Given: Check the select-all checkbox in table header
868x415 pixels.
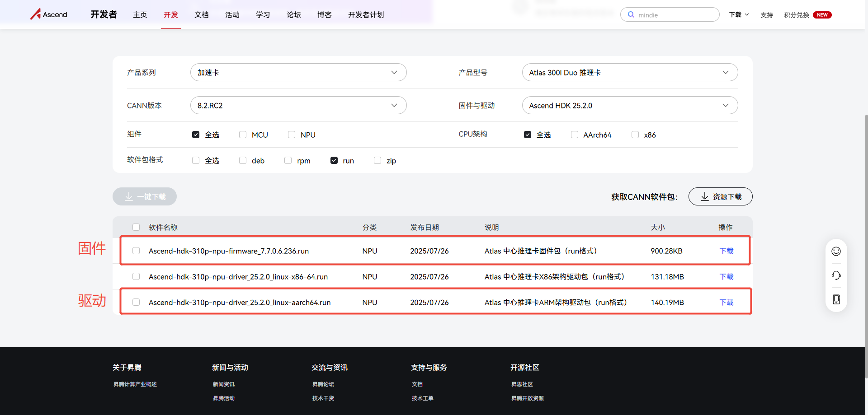Looking at the screenshot, I should point(136,227).
